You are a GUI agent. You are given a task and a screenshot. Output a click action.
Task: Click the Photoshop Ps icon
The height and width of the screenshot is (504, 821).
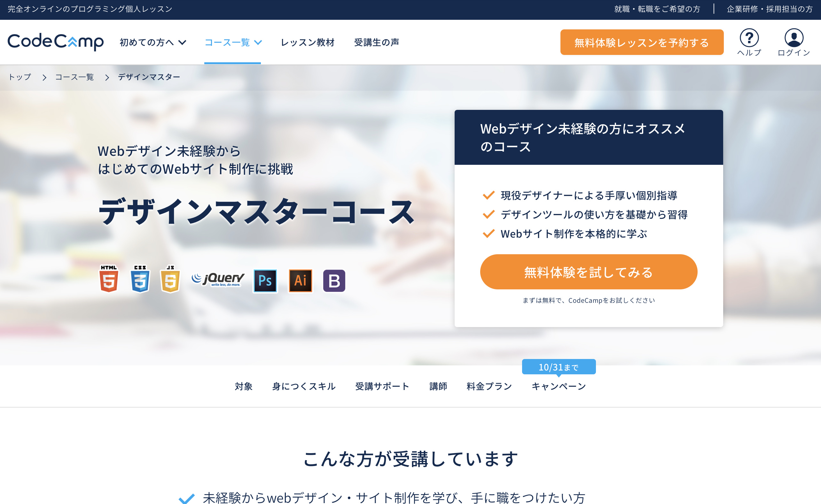coord(265,281)
